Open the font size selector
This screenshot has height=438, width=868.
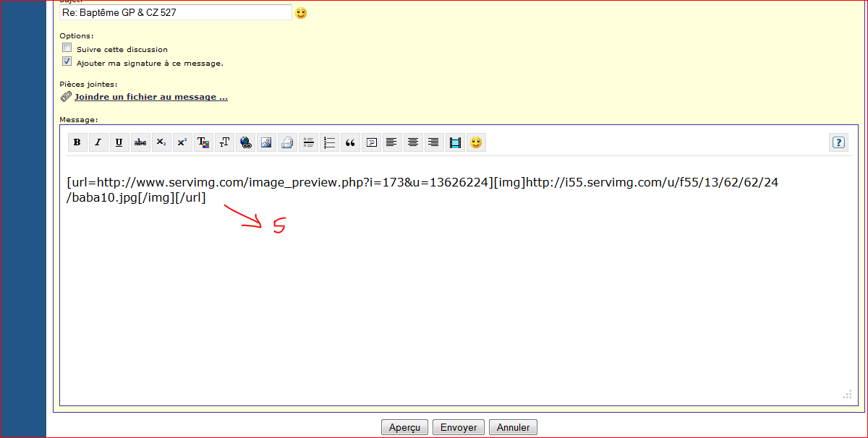[x=224, y=142]
